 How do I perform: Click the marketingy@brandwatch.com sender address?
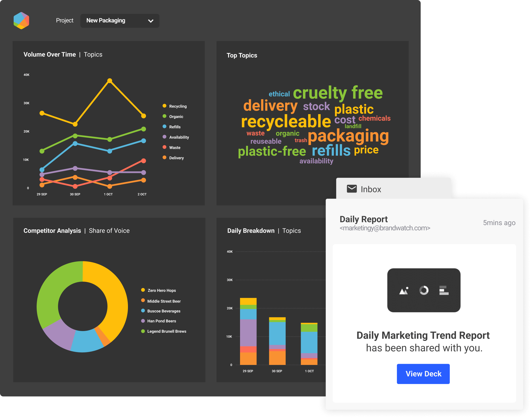tap(385, 228)
